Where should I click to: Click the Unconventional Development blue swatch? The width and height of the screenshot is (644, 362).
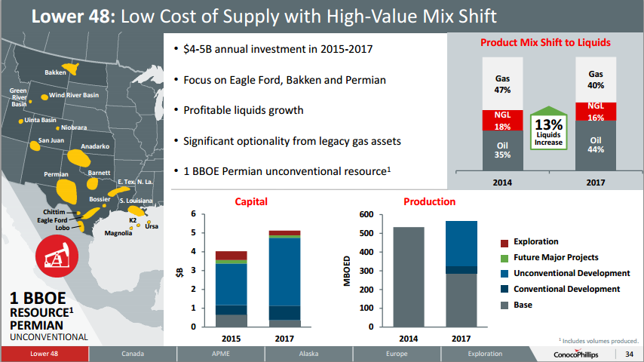click(x=504, y=274)
